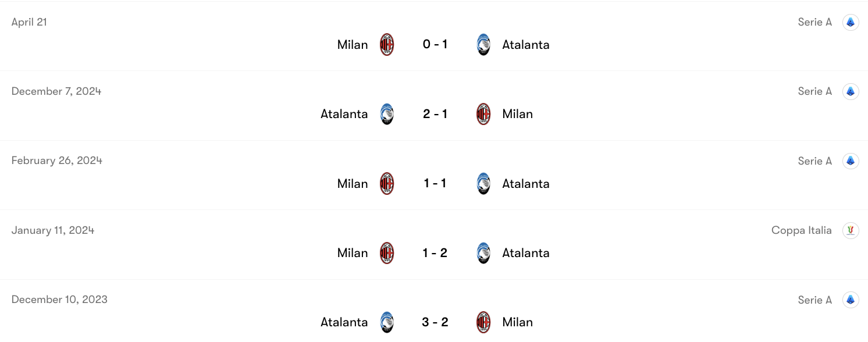
Task: Click the Serie A icon on the December 10, 2023 row
Action: click(851, 300)
